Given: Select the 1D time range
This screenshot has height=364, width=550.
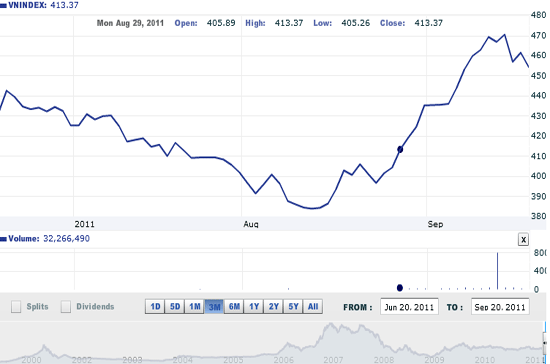Looking at the screenshot, I should click(155, 306).
